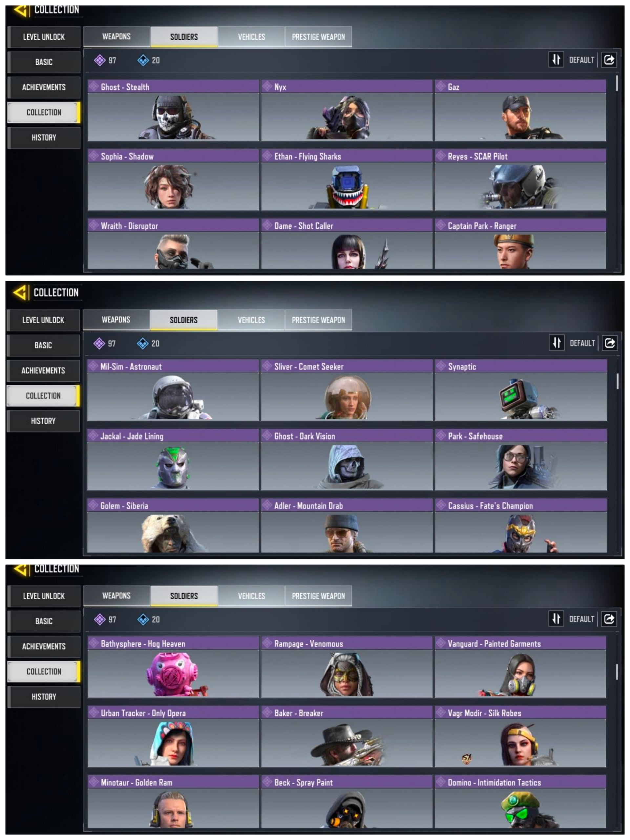Click the share icon above Vanguard - Painted Garments
630x840 pixels.
click(x=609, y=619)
